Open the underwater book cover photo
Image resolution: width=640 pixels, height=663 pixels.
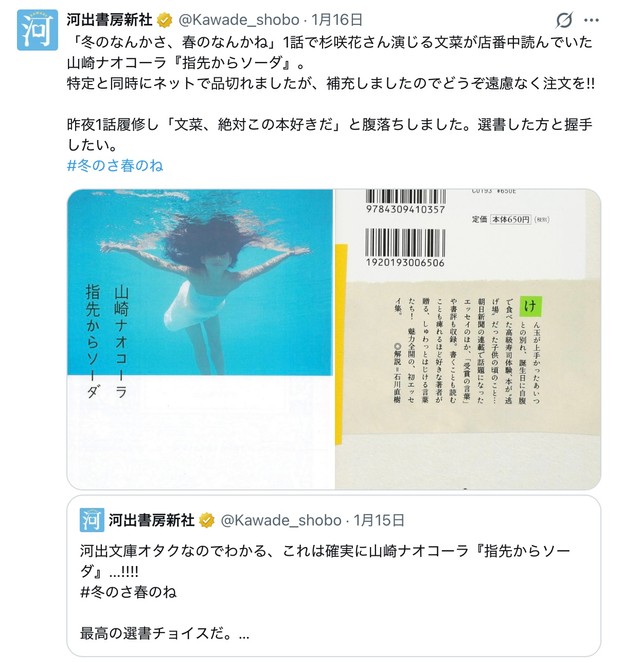click(x=200, y=339)
